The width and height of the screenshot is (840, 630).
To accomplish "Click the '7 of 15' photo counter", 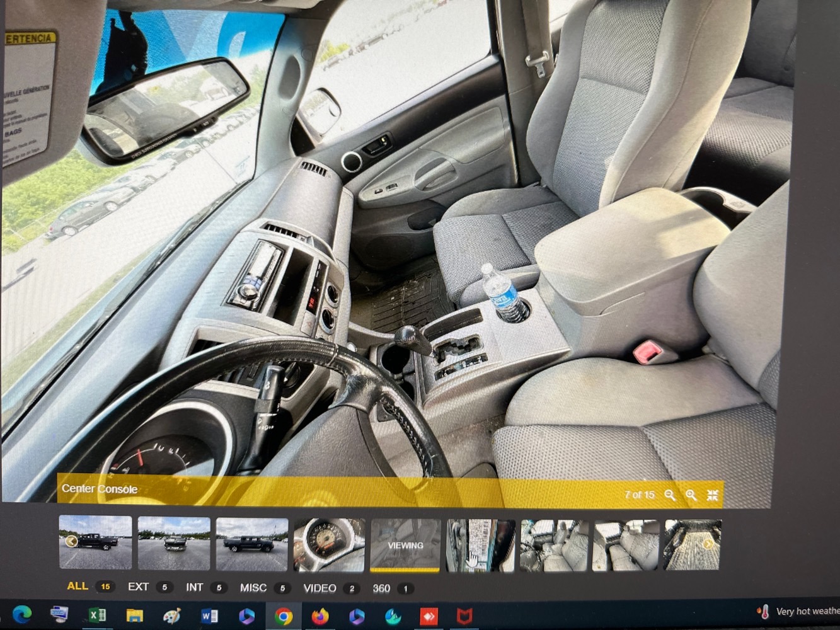I will (x=639, y=495).
